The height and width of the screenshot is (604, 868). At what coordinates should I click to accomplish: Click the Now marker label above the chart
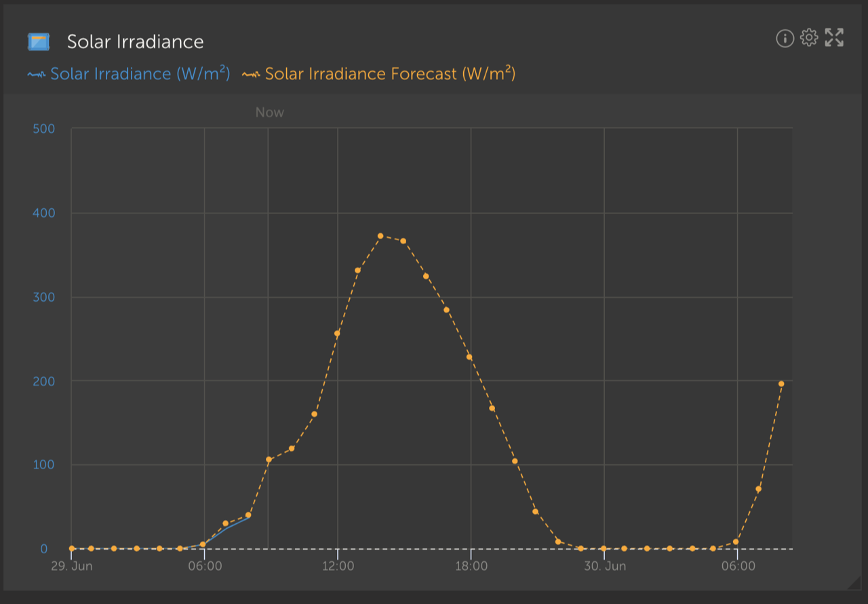(x=270, y=112)
